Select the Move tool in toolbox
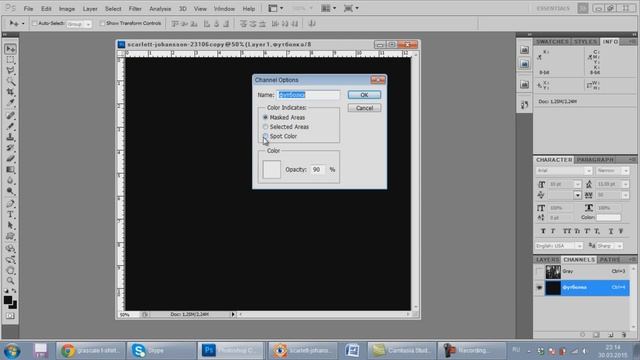This screenshot has height=360, width=640. [10, 49]
